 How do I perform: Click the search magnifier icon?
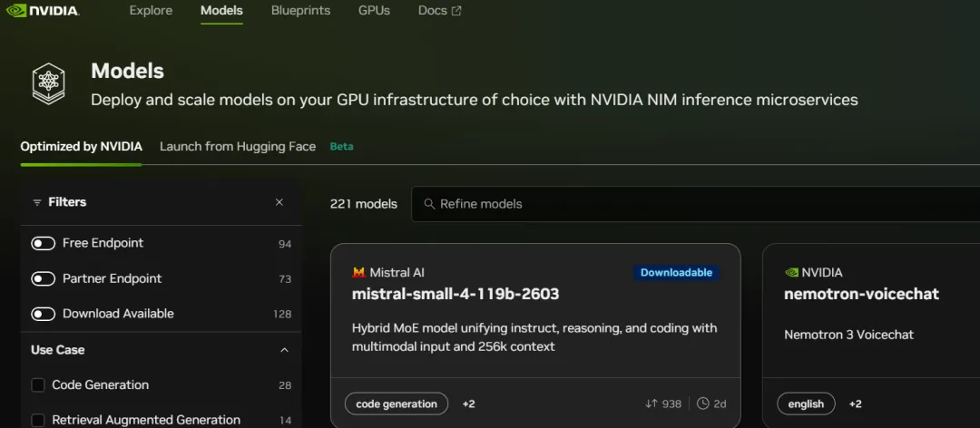pos(429,204)
